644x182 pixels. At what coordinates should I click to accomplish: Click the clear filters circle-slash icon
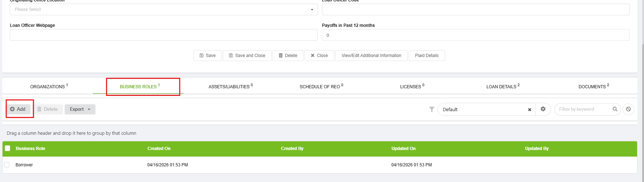pyautogui.click(x=628, y=109)
